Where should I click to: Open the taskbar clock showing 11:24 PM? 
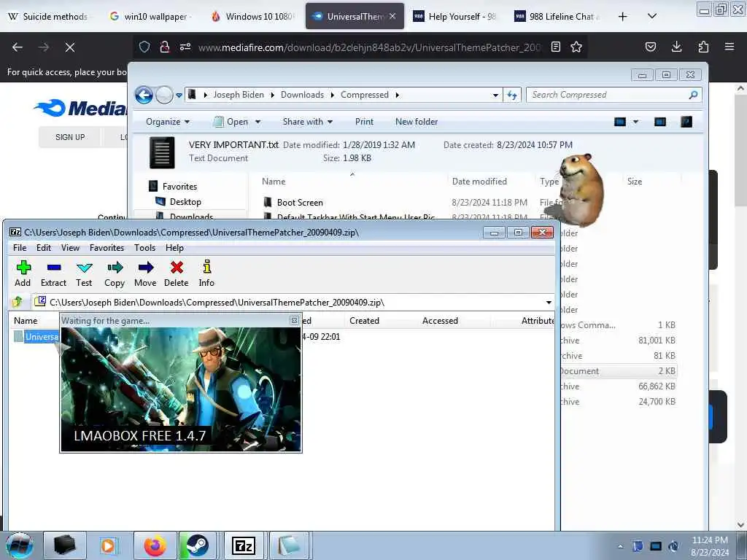[710, 546]
